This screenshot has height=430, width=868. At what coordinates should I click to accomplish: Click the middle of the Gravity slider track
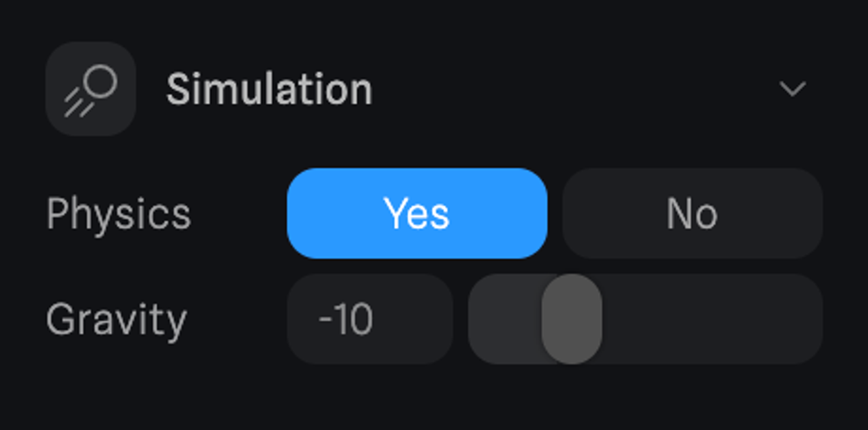(645, 319)
